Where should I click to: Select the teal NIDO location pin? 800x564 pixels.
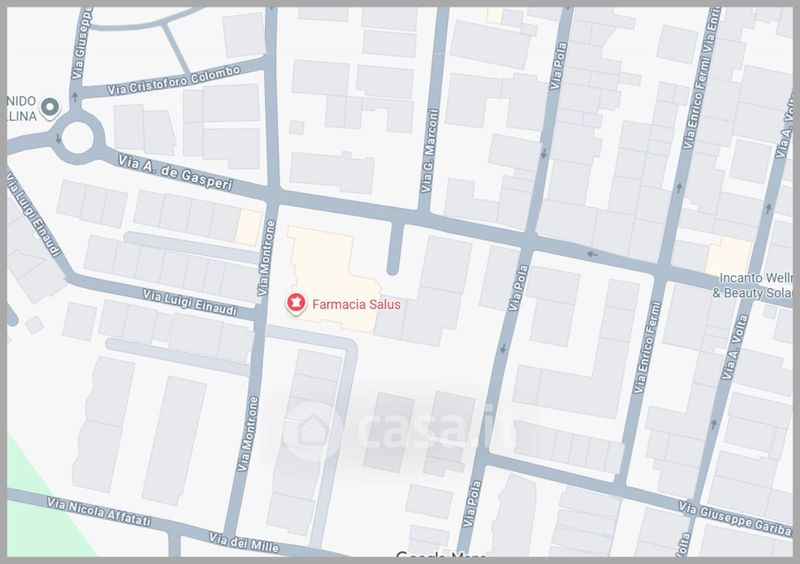coord(51,107)
